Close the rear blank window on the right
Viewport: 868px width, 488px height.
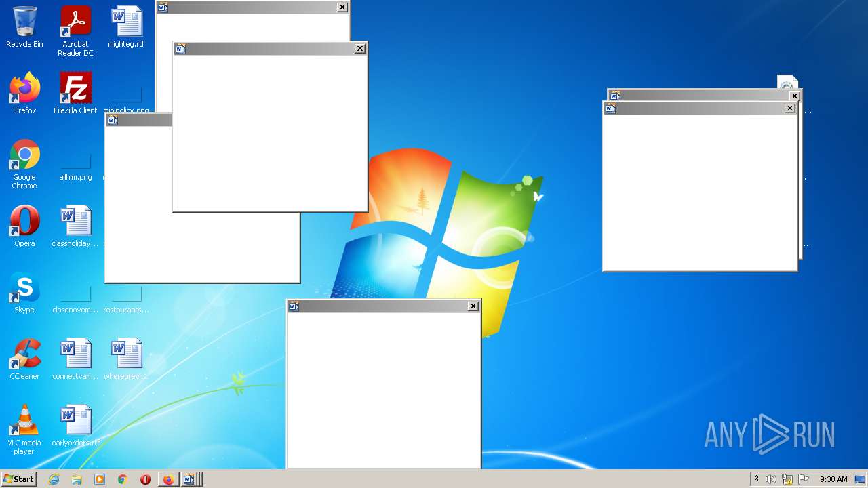(x=795, y=96)
